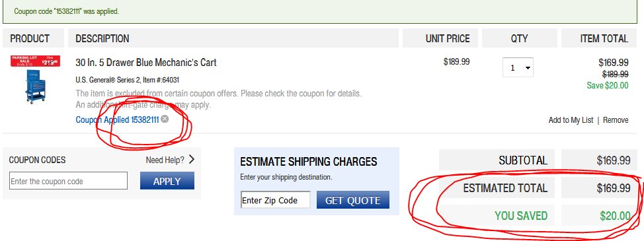
Task: Open the quantity dropdown for the cart
Action: (x=518, y=67)
